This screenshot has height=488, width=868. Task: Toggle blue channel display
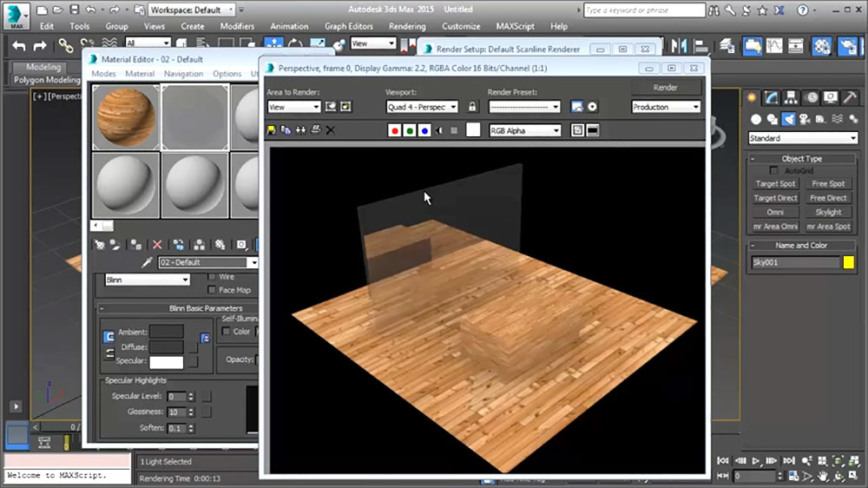(424, 130)
